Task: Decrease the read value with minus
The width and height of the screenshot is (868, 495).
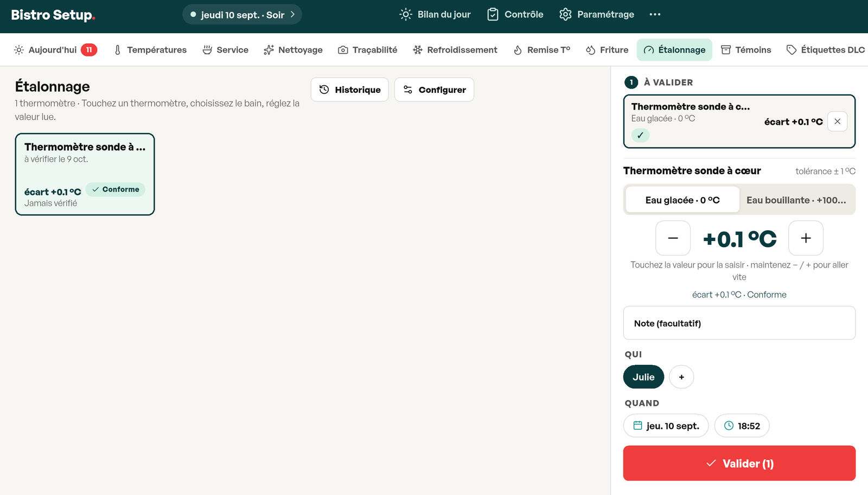Action: point(673,238)
